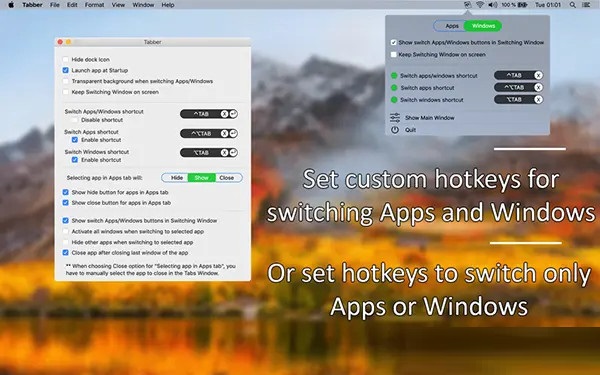600x375 pixels.
Task: Uncheck Show switch Apps/Windows buttons in popover
Action: pos(393,42)
